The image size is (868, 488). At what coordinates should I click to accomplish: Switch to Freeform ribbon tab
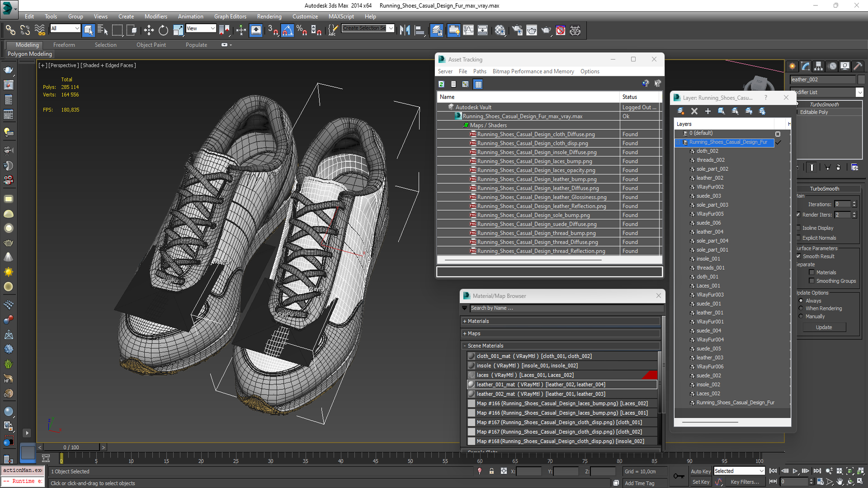coord(64,45)
